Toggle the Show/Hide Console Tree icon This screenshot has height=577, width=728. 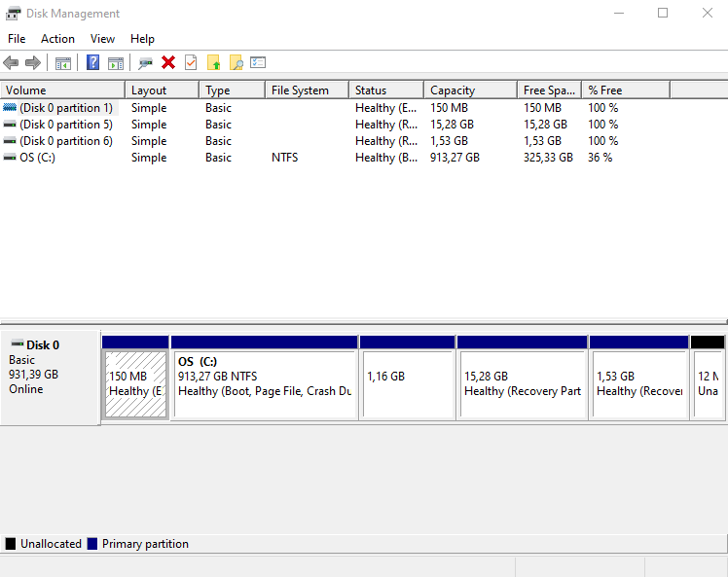63,63
